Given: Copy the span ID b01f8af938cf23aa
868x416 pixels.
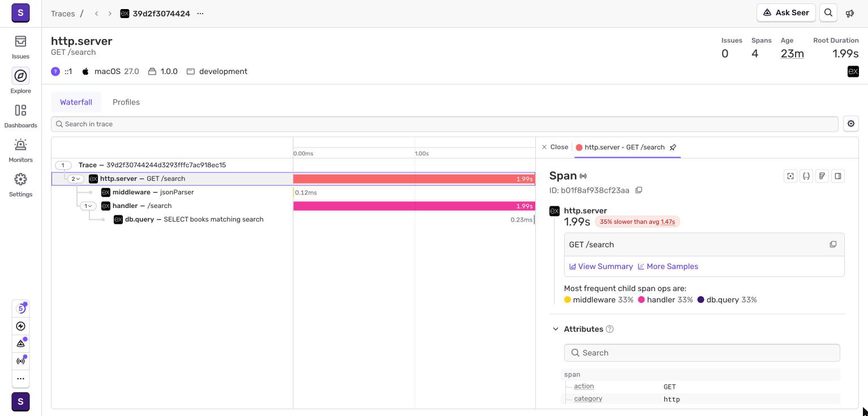Looking at the screenshot, I should 639,190.
